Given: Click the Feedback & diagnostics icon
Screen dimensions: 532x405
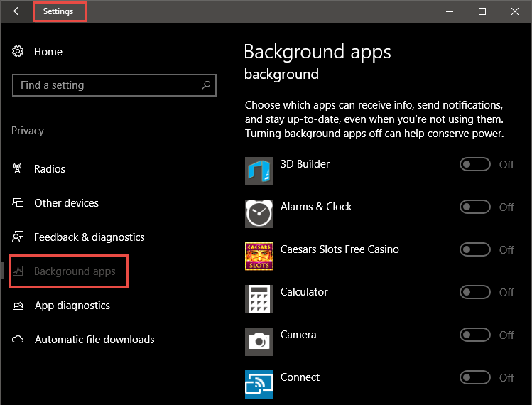Looking at the screenshot, I should coord(18,237).
